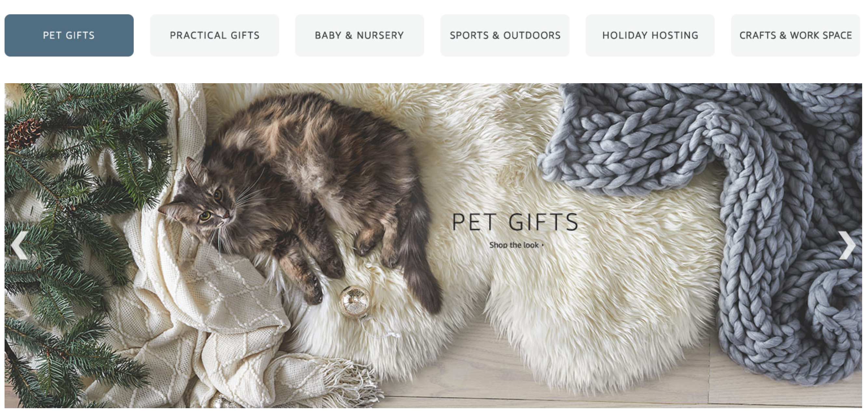Choose the SPORTS & OUTDOORS tab
The image size is (868, 416).
(x=505, y=35)
